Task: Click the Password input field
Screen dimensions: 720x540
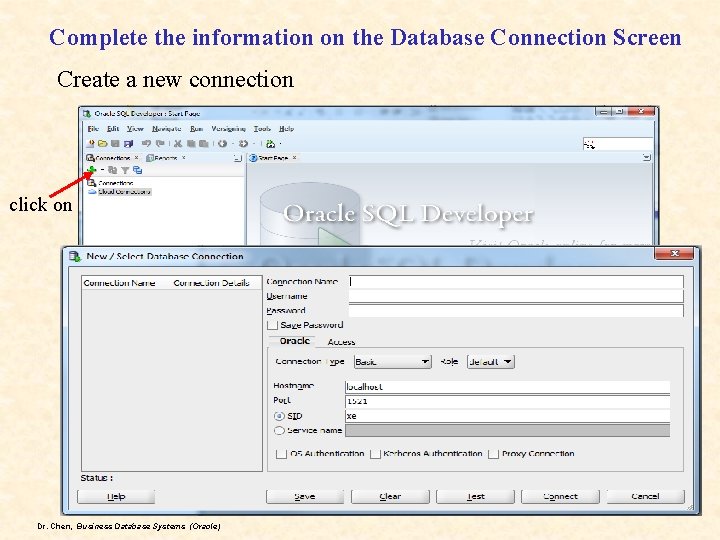Action: [x=516, y=311]
